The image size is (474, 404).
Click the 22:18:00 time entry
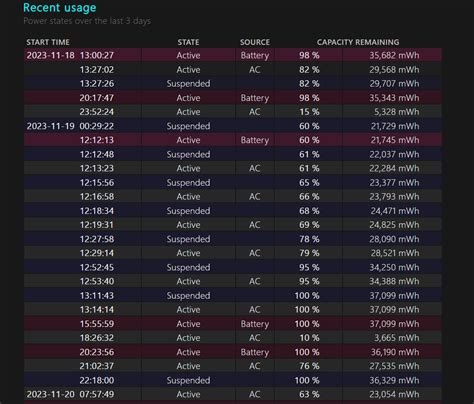[97, 380]
